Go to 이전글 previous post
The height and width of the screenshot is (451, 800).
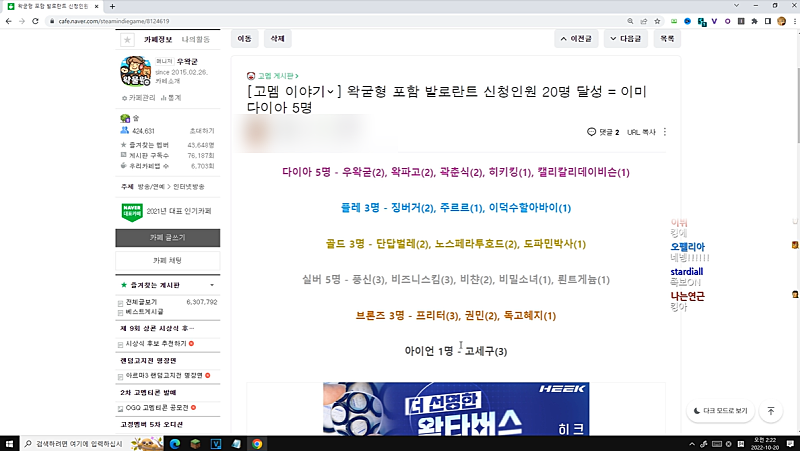(576, 39)
